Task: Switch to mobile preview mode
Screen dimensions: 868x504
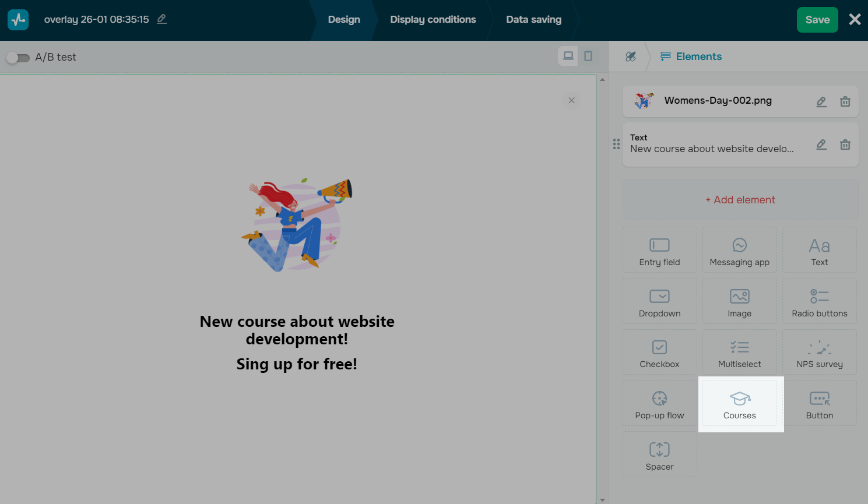Action: (588, 56)
